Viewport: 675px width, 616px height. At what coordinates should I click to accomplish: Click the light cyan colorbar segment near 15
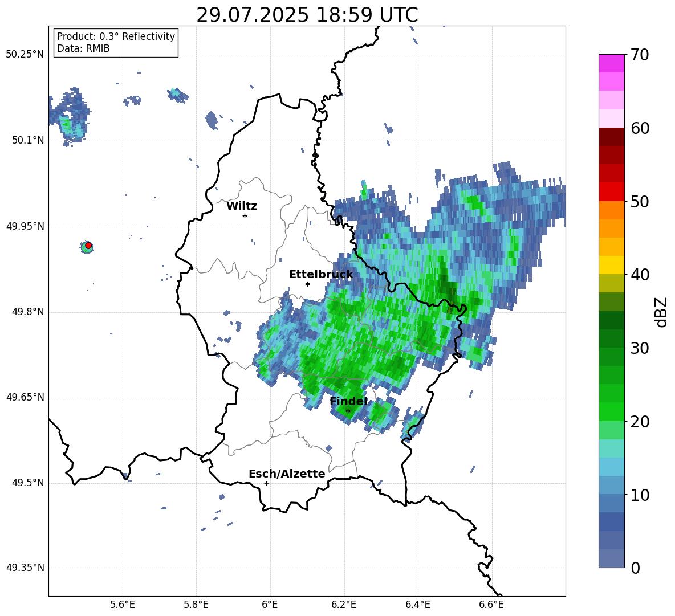(x=611, y=448)
